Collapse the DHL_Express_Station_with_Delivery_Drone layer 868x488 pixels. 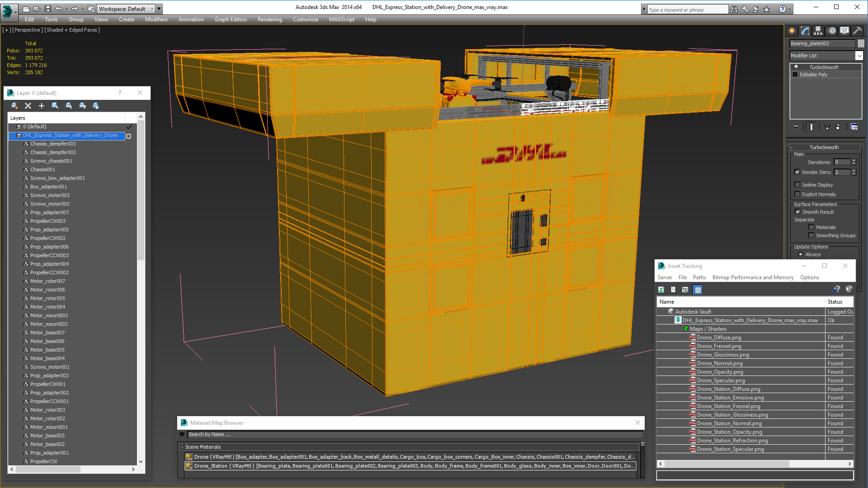(x=12, y=136)
